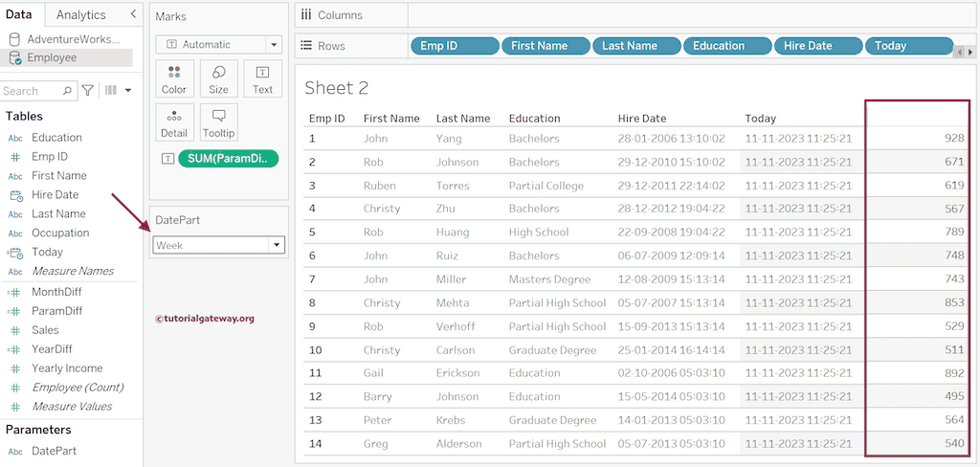Select the Last Name pill on Rows

[x=636, y=46]
